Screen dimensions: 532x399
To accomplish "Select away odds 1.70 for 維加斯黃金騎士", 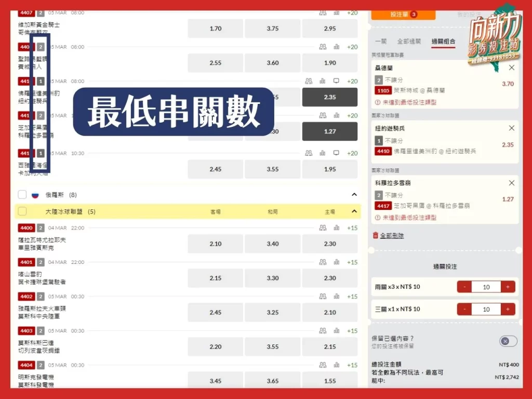I will 216,29.
